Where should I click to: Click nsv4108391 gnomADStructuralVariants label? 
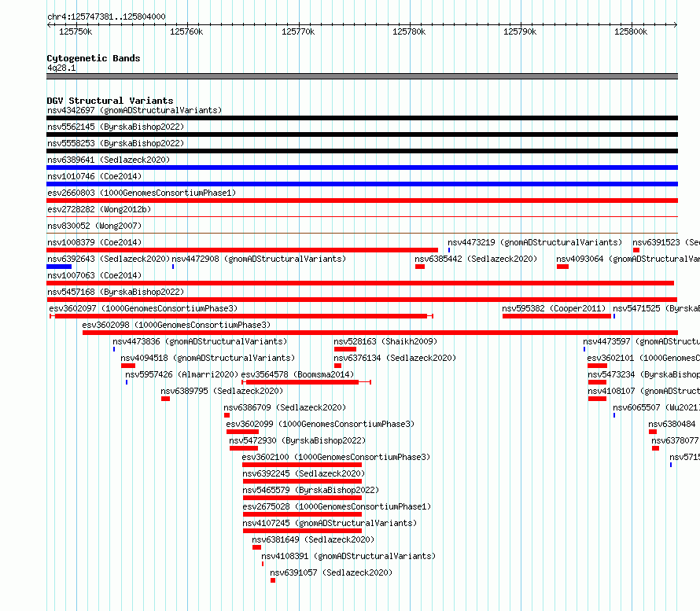348,556
